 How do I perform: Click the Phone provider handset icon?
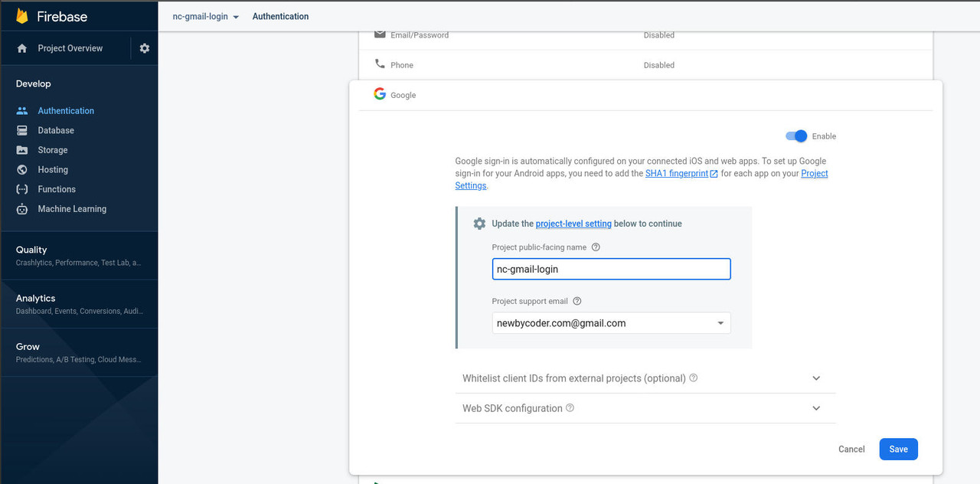coord(380,64)
